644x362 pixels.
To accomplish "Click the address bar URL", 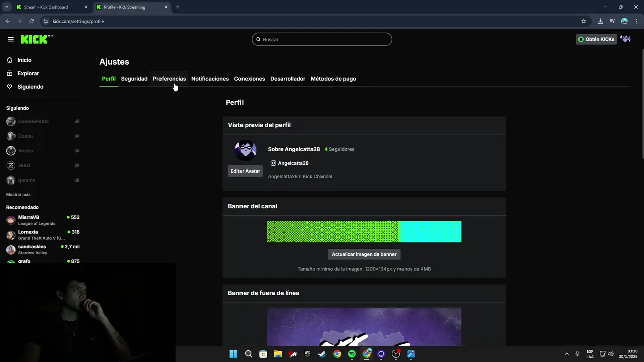I will point(78,21).
